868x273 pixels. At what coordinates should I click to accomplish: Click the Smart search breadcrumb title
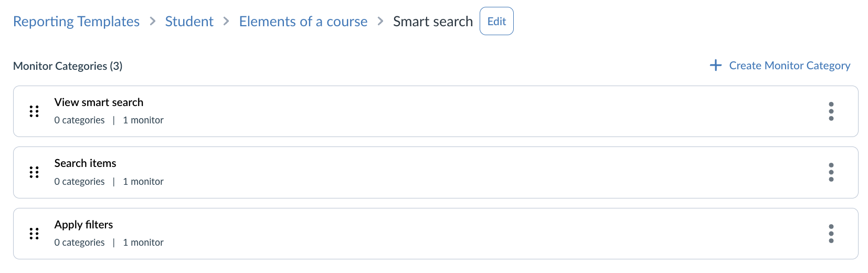click(432, 22)
